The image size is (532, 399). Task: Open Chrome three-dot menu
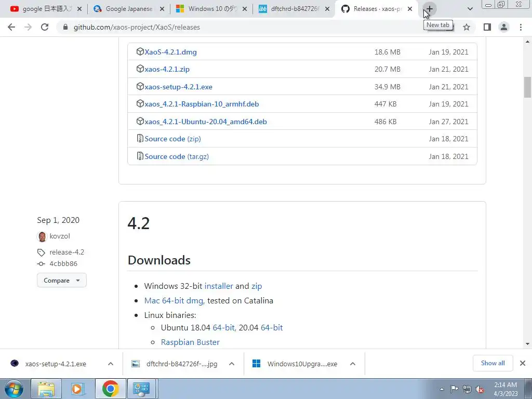521,27
